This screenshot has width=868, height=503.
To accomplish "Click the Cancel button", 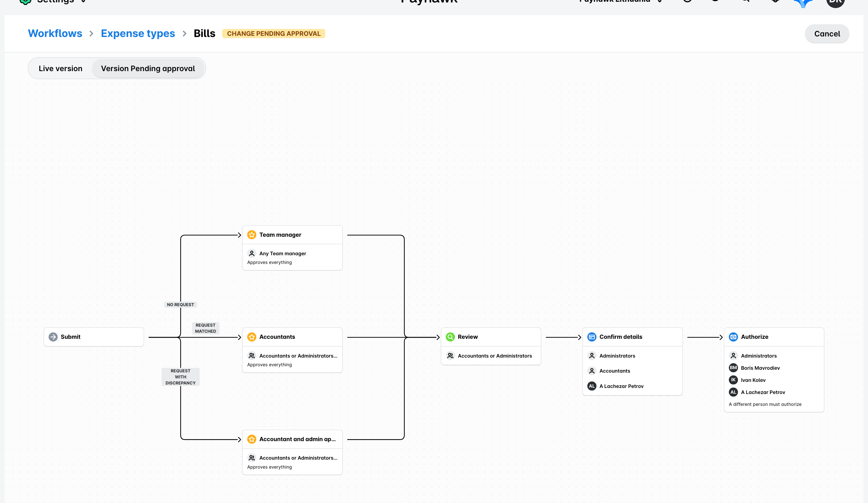I will [x=827, y=34].
